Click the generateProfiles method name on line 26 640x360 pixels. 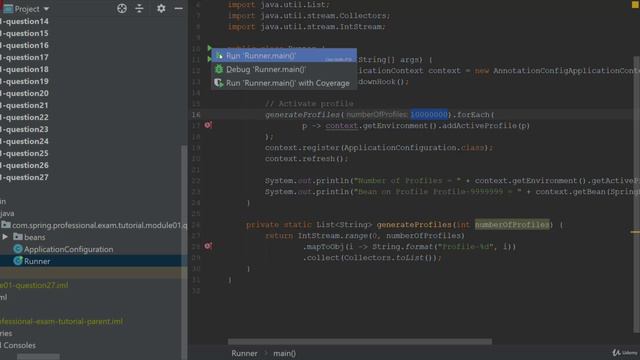point(414,224)
